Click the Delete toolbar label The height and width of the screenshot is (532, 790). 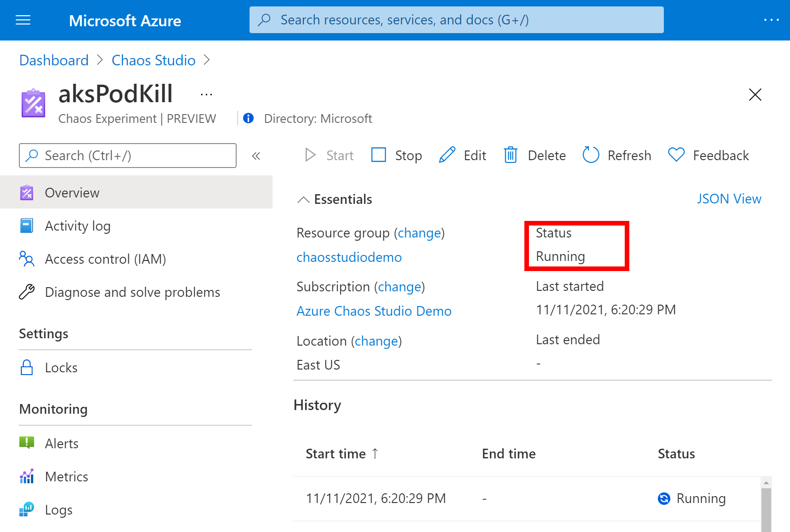tap(546, 156)
